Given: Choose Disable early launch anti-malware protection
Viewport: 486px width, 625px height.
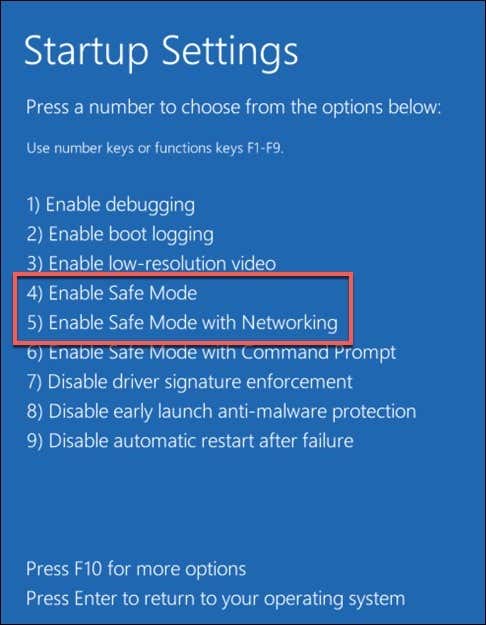Looking at the screenshot, I should [x=221, y=411].
